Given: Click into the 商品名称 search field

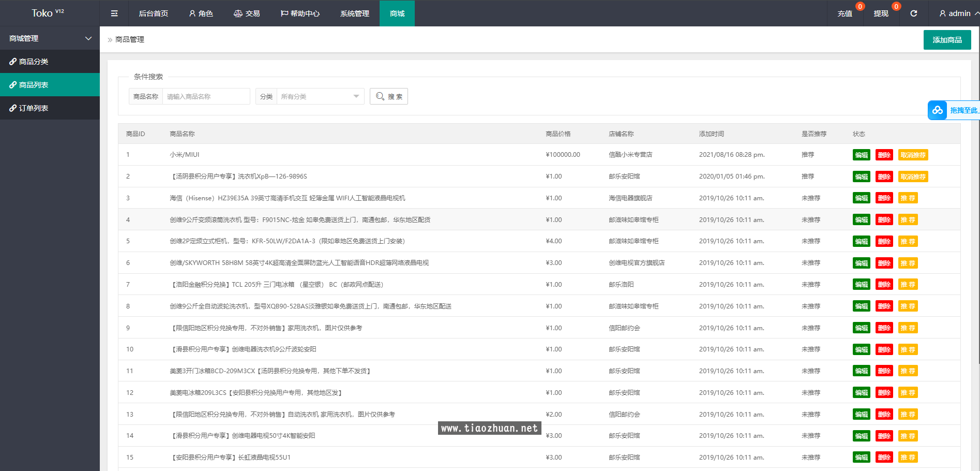Looking at the screenshot, I should [206, 96].
